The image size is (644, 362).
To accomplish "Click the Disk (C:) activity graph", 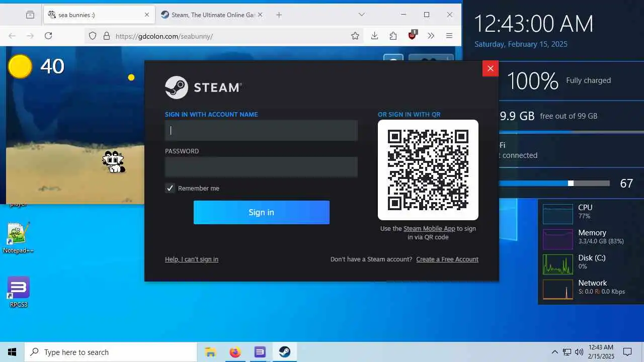I will pyautogui.click(x=558, y=264).
